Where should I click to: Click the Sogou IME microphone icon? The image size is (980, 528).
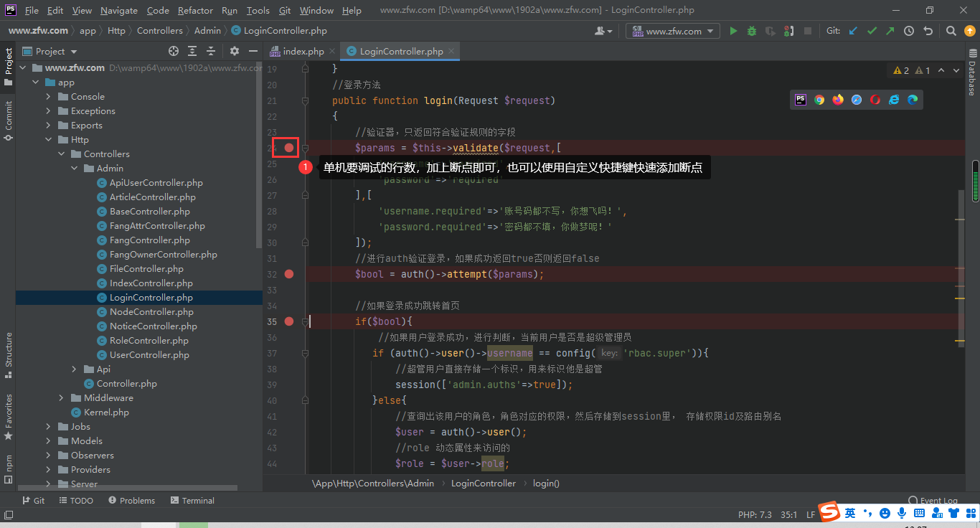pyautogui.click(x=902, y=512)
